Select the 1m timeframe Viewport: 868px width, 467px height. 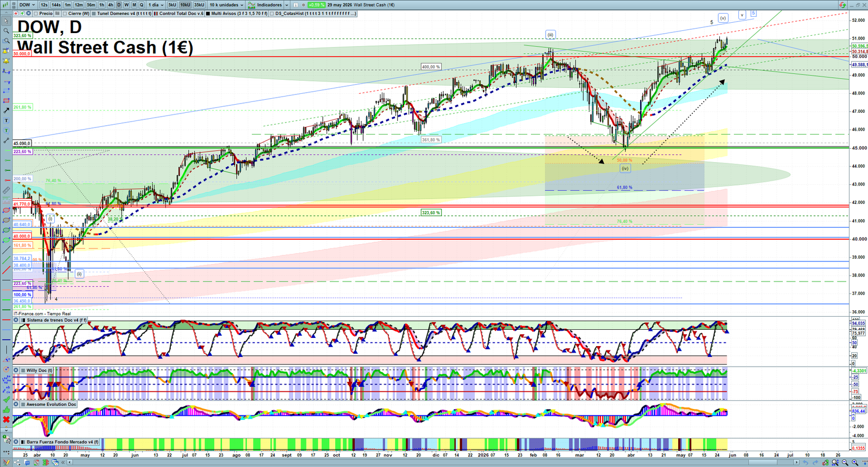click(68, 5)
